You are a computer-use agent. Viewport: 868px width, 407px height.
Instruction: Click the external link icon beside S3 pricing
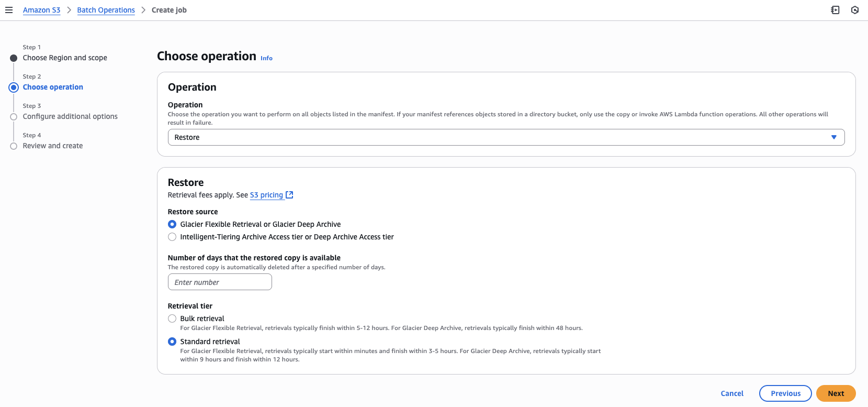(x=289, y=195)
